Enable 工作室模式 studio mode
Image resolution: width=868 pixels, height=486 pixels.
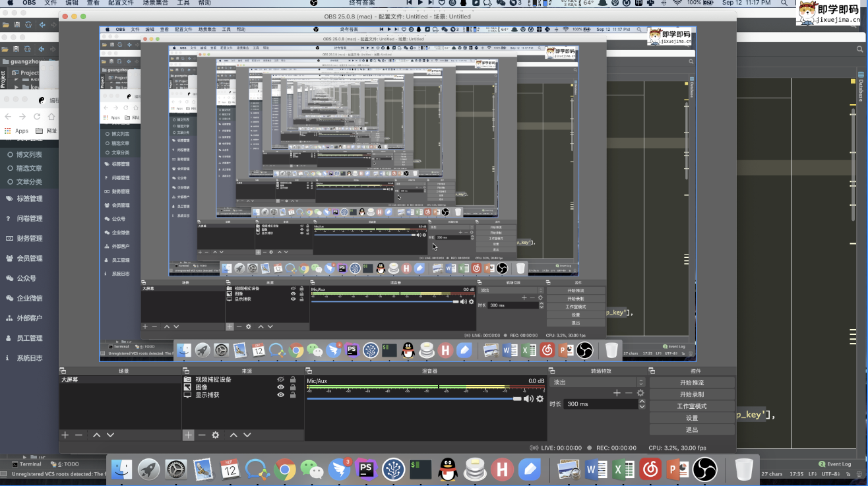[692, 406]
